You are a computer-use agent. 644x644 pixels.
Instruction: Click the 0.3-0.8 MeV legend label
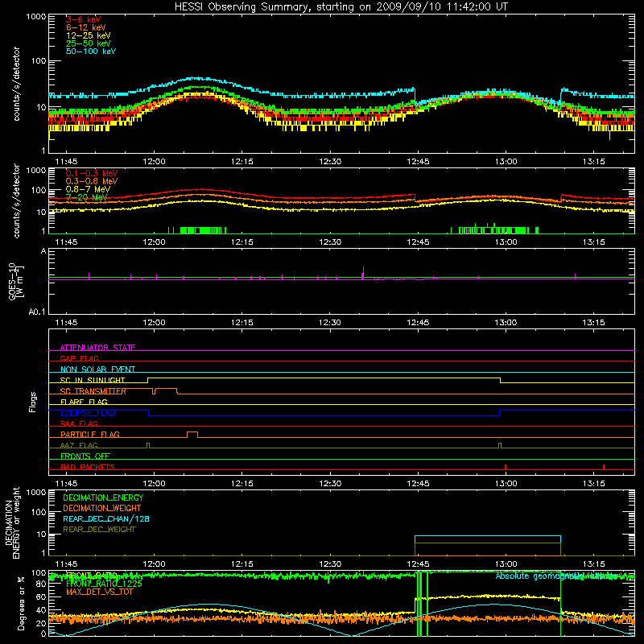tap(92, 181)
